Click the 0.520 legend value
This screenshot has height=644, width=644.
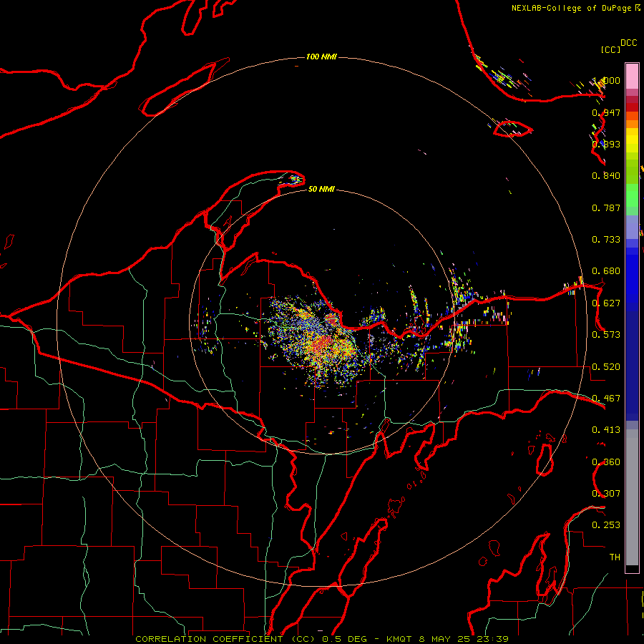606,367
